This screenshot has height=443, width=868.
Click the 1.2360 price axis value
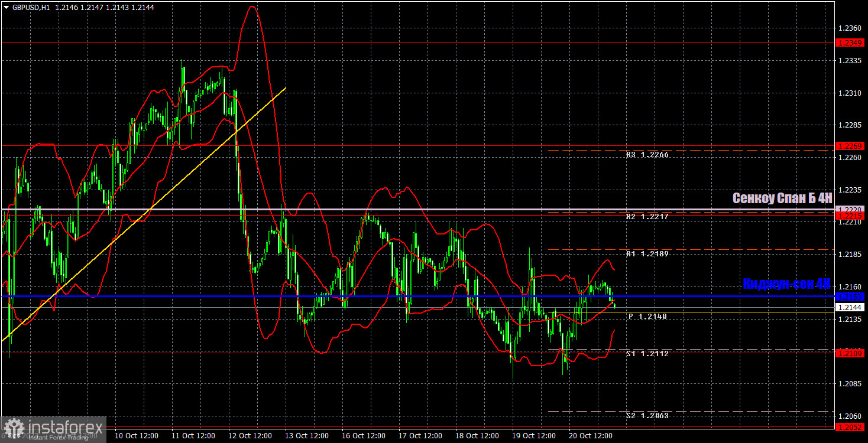point(849,28)
